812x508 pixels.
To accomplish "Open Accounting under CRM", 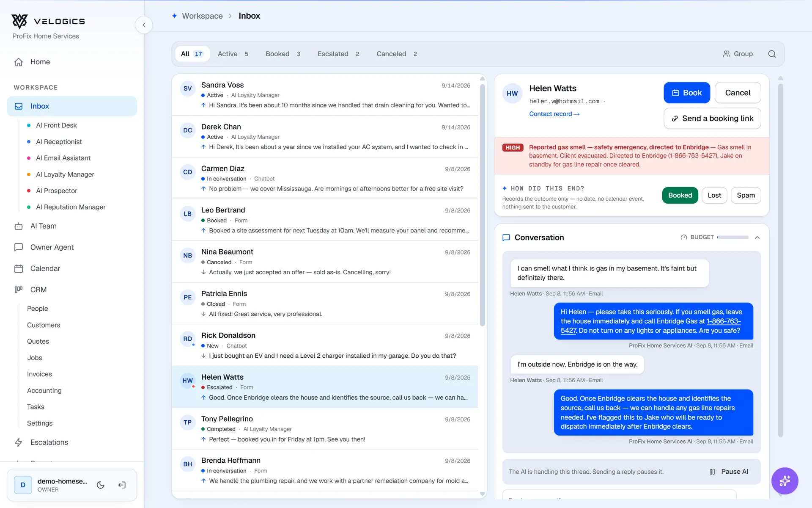I will point(44,390).
